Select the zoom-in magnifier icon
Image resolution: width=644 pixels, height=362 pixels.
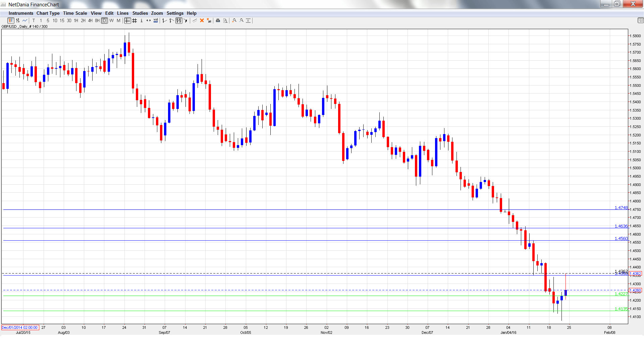tap(234, 20)
